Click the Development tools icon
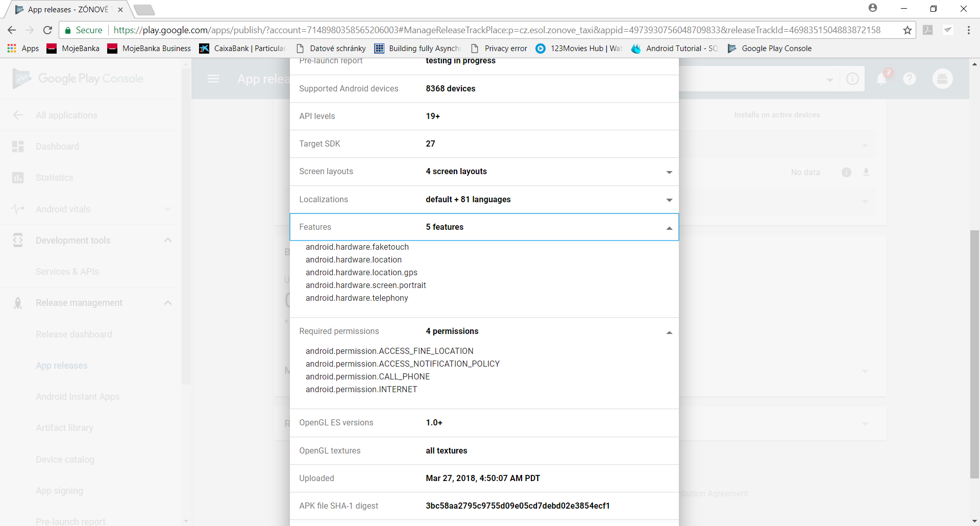This screenshot has width=980, height=526. (18, 241)
